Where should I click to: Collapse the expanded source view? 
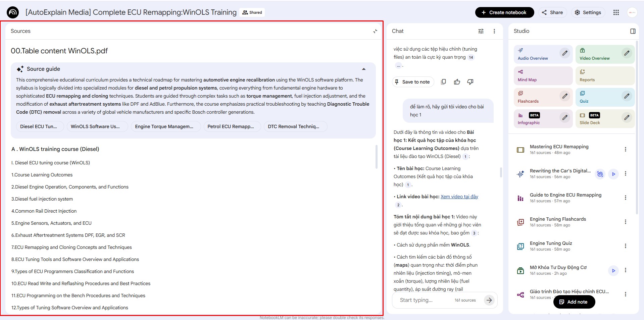[x=375, y=31]
